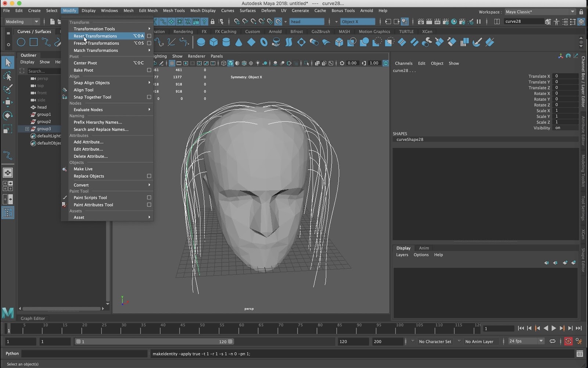588x368 pixels.
Task: Open the Modeling menu set dropdown
Action: (22, 22)
